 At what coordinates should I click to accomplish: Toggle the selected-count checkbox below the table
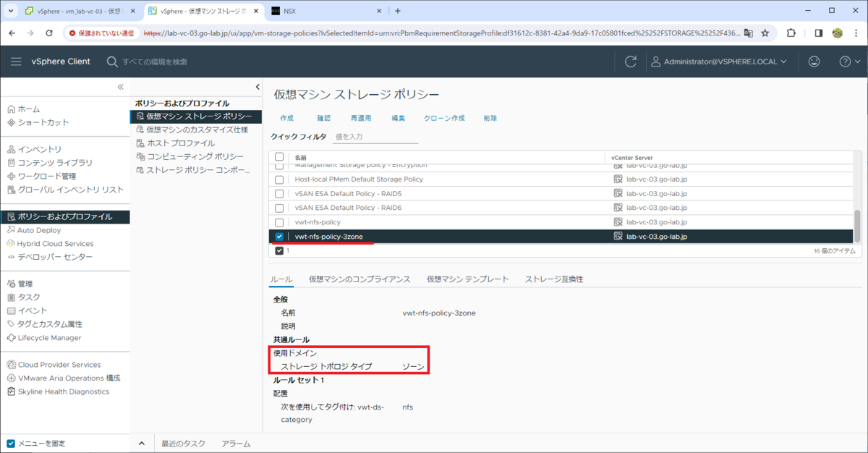[x=279, y=250]
